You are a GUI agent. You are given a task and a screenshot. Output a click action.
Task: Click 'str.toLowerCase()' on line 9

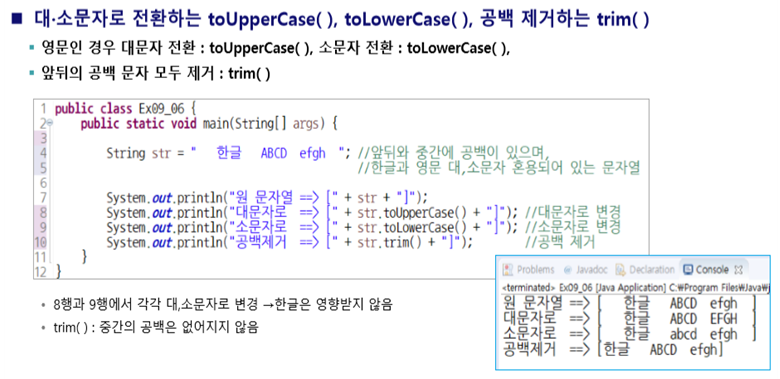pos(412,227)
